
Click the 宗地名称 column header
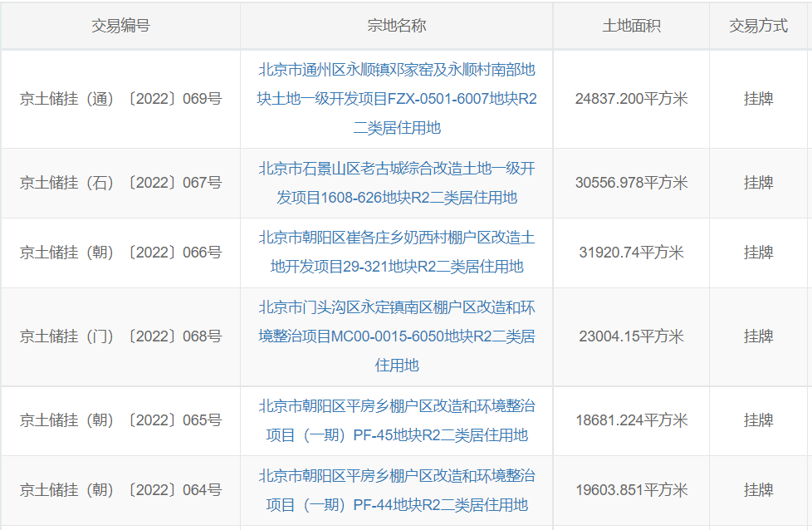[x=397, y=26]
